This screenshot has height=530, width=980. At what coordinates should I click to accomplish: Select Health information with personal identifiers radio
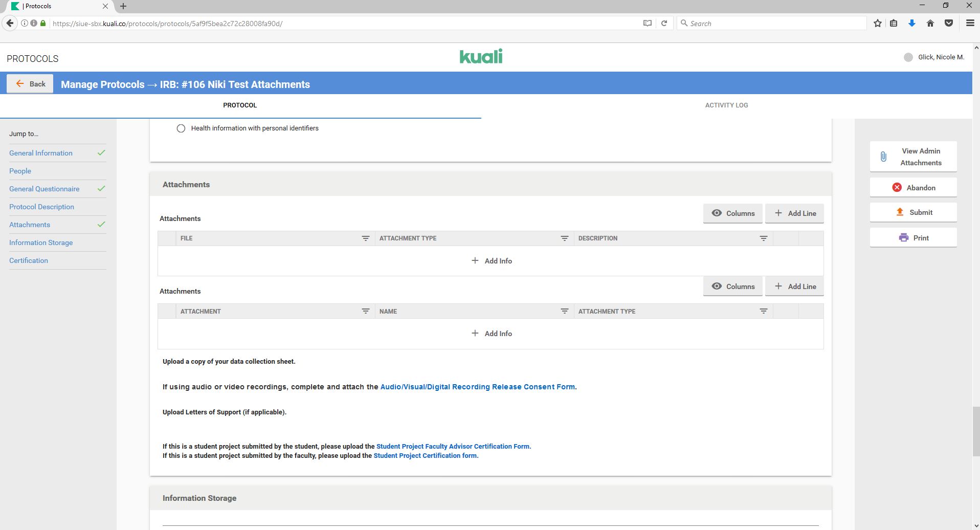click(181, 128)
